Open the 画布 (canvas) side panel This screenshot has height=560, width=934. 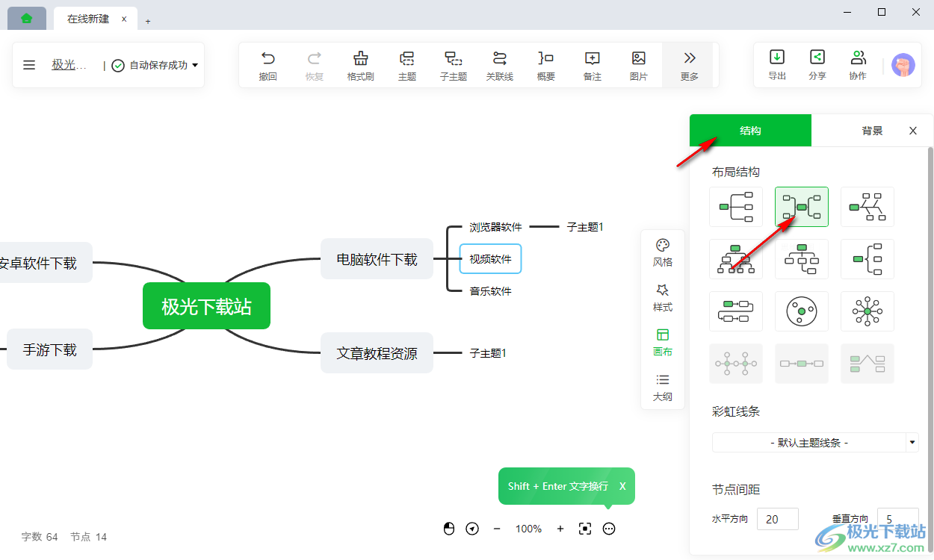click(x=663, y=343)
